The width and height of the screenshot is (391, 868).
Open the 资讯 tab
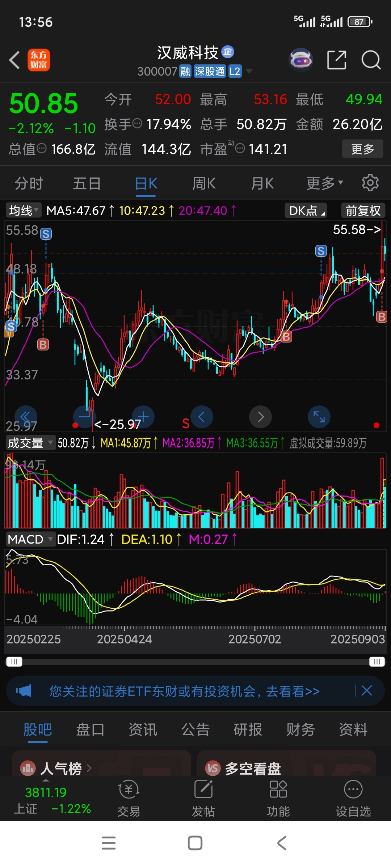[143, 729]
